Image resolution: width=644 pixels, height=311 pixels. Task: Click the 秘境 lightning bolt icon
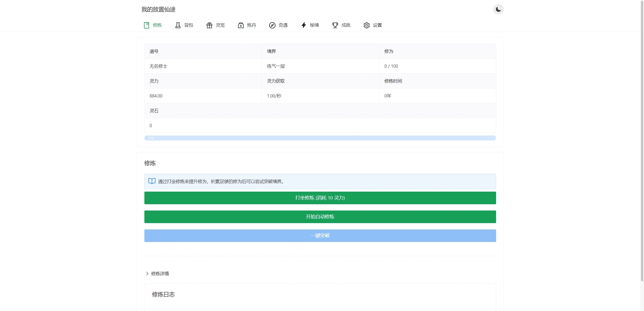304,25
